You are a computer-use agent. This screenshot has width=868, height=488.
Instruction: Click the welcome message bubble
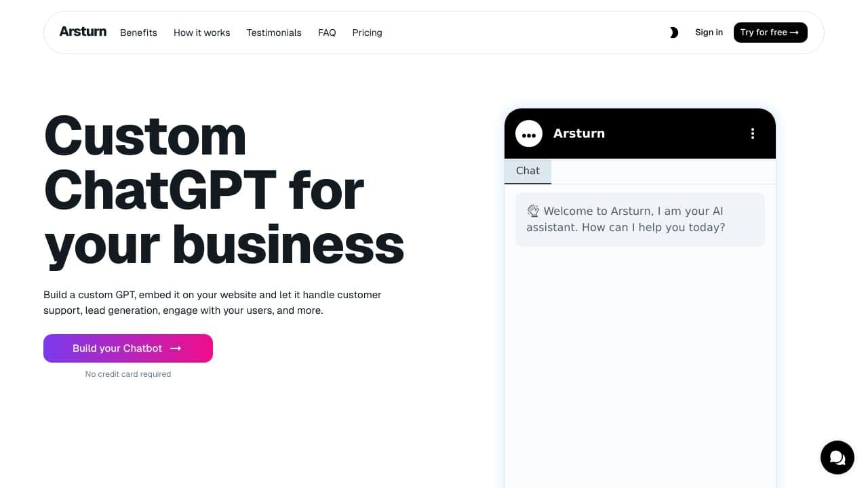pyautogui.click(x=640, y=220)
